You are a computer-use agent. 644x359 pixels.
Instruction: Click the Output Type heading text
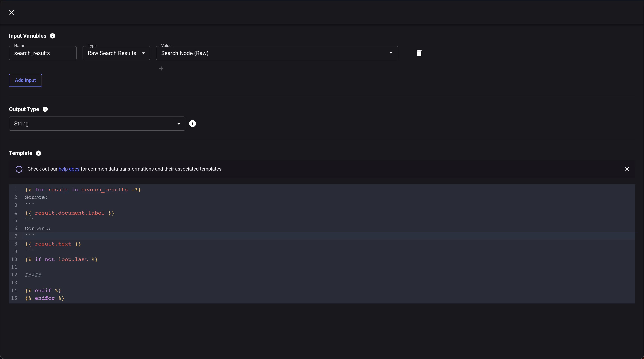pos(24,109)
